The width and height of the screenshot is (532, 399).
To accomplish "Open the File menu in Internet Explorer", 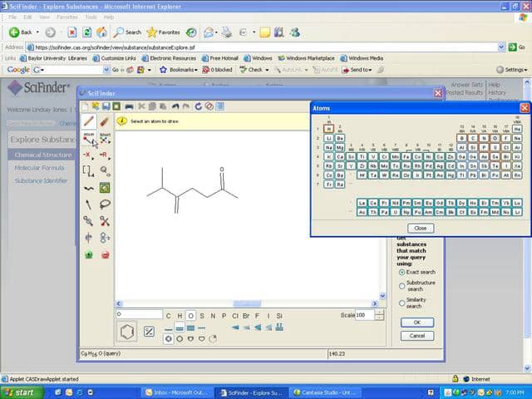I will (x=13, y=17).
